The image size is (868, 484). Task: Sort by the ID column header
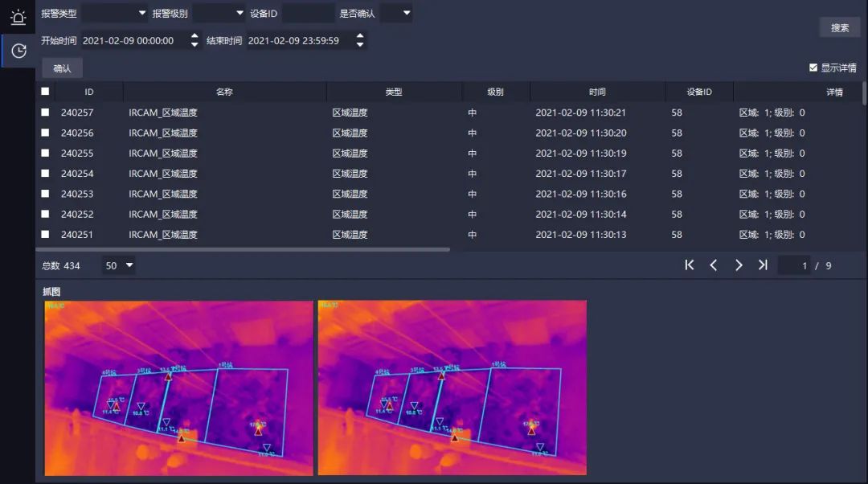[x=89, y=92]
